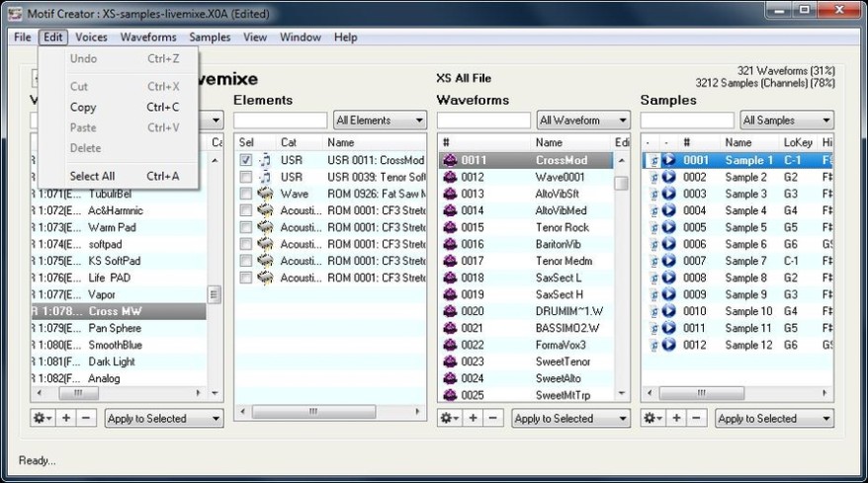Open the Waveforms Apply to Selected dropdown
This screenshot has width=868, height=483.
[570, 418]
